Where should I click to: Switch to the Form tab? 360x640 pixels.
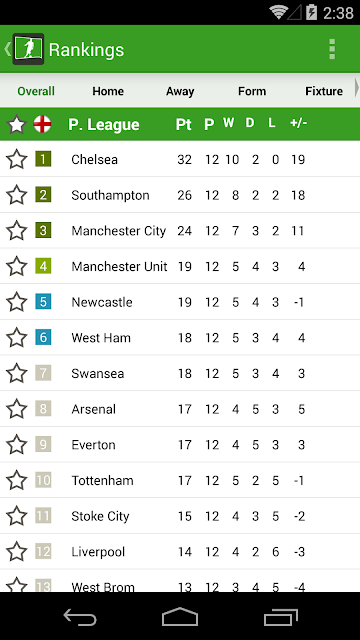252,91
